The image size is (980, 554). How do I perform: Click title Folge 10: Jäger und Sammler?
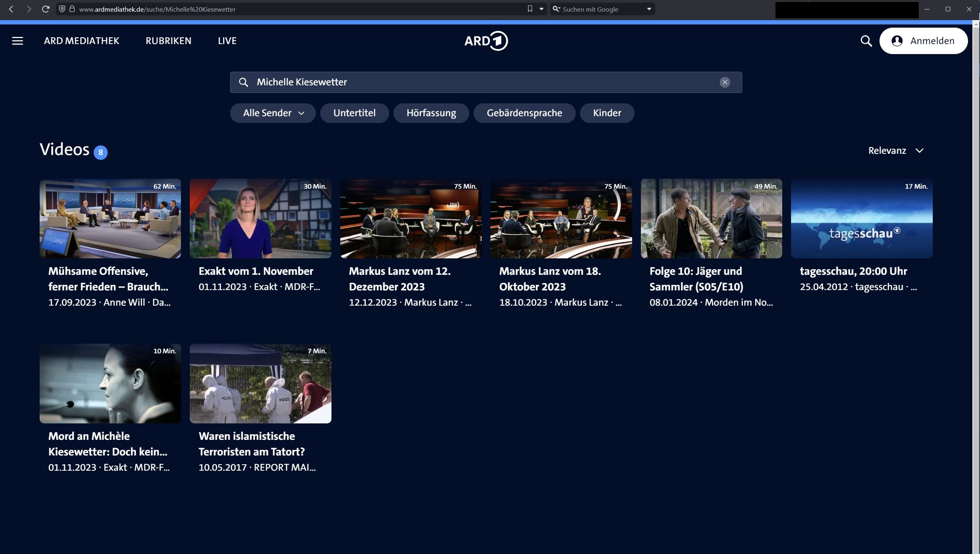[x=696, y=279]
